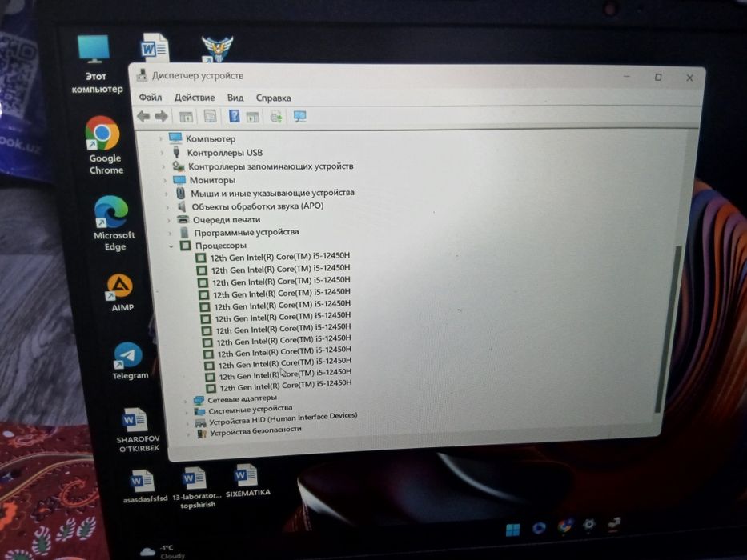
Task: Toggle the action pane toolbar icon
Action: click(x=252, y=117)
